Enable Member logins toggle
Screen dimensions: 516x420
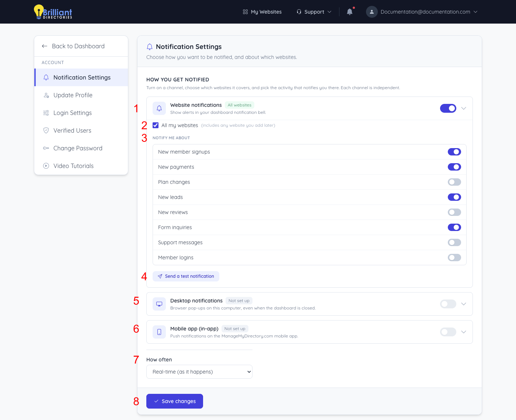pyautogui.click(x=454, y=258)
